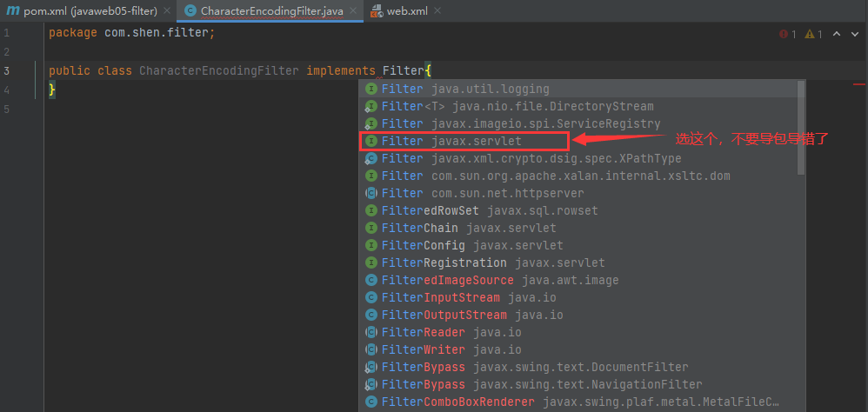Click class icon of FilterComboBoxRenderer
Image resolution: width=868 pixels, height=412 pixels.
(x=371, y=402)
